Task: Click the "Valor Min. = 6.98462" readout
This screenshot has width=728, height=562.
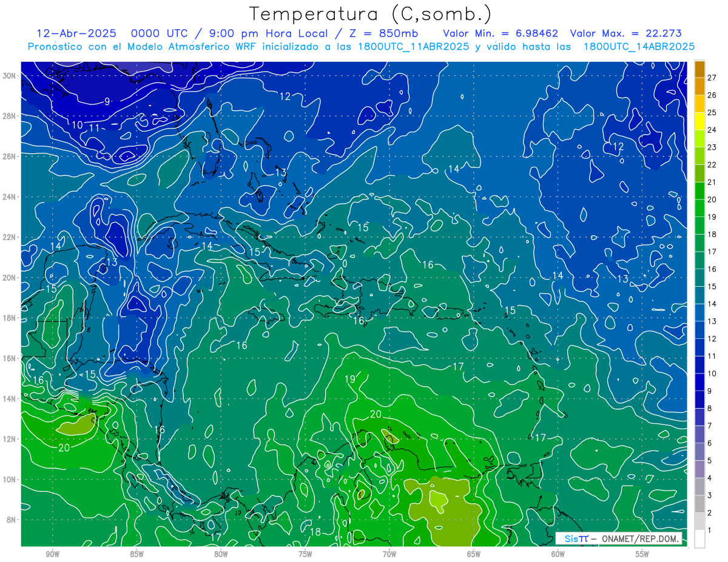Action: (x=500, y=33)
